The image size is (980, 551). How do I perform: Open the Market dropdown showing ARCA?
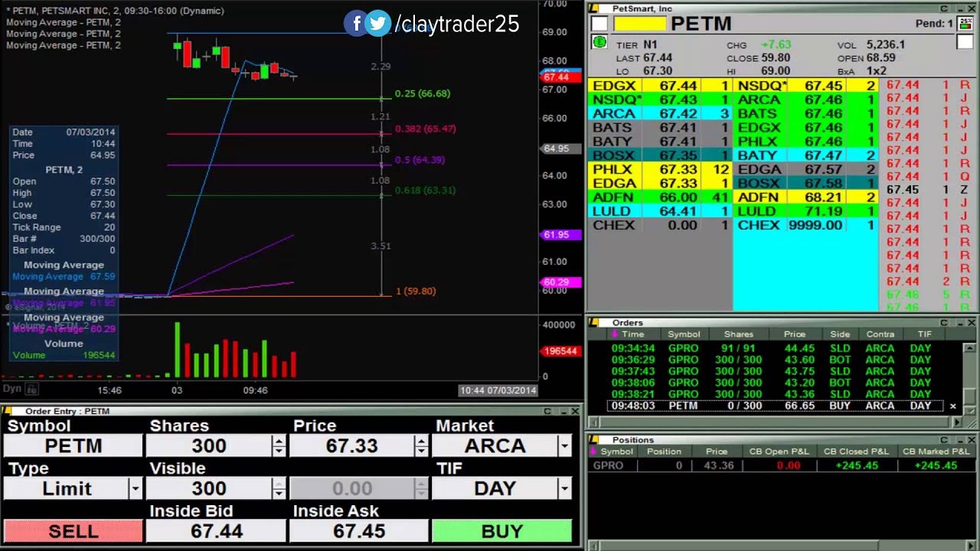(565, 445)
